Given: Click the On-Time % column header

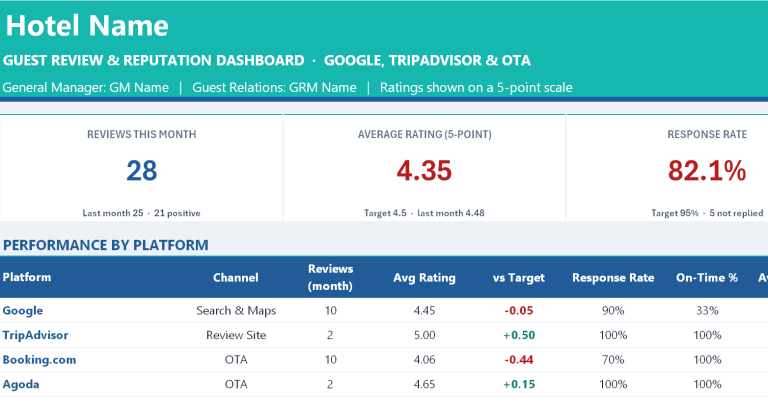Looking at the screenshot, I should click(707, 278).
